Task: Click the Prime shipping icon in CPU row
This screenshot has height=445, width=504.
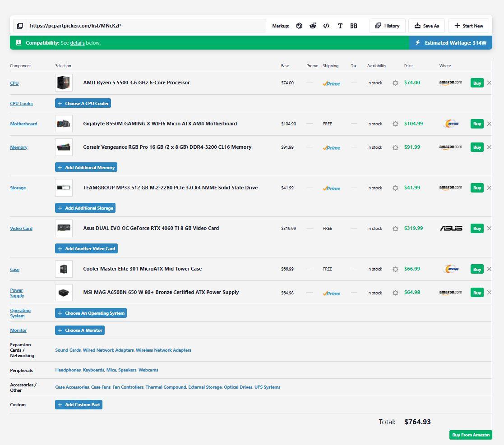Action: point(331,83)
